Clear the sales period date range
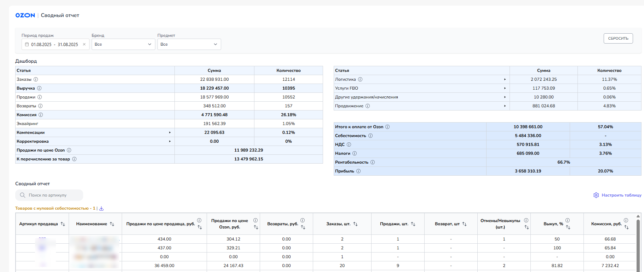Image resolution: width=644 pixels, height=272 pixels. (x=84, y=44)
